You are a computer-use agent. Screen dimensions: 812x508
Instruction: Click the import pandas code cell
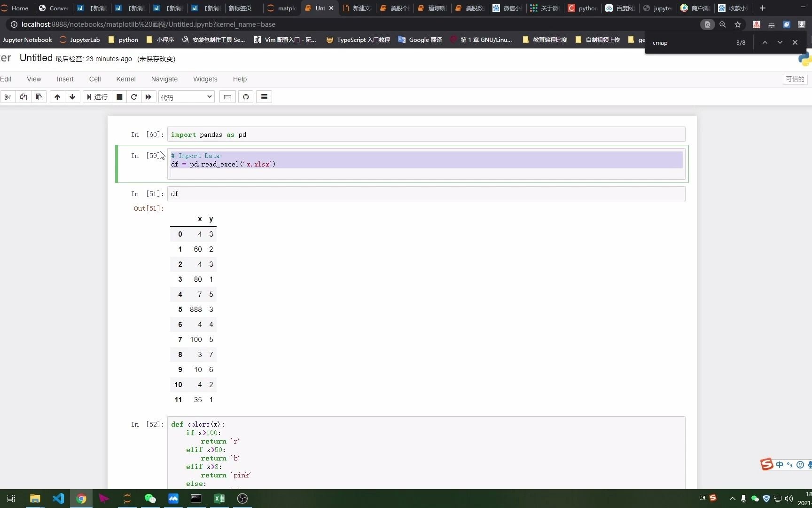point(426,135)
